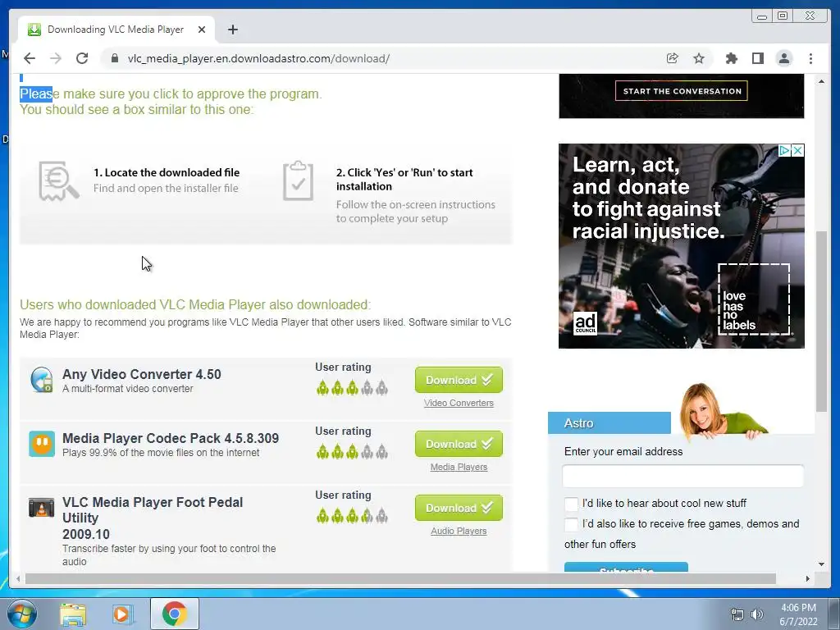This screenshot has height=630, width=840.
Task: Select the Downloading VLC Media Player tab
Action: tap(116, 30)
